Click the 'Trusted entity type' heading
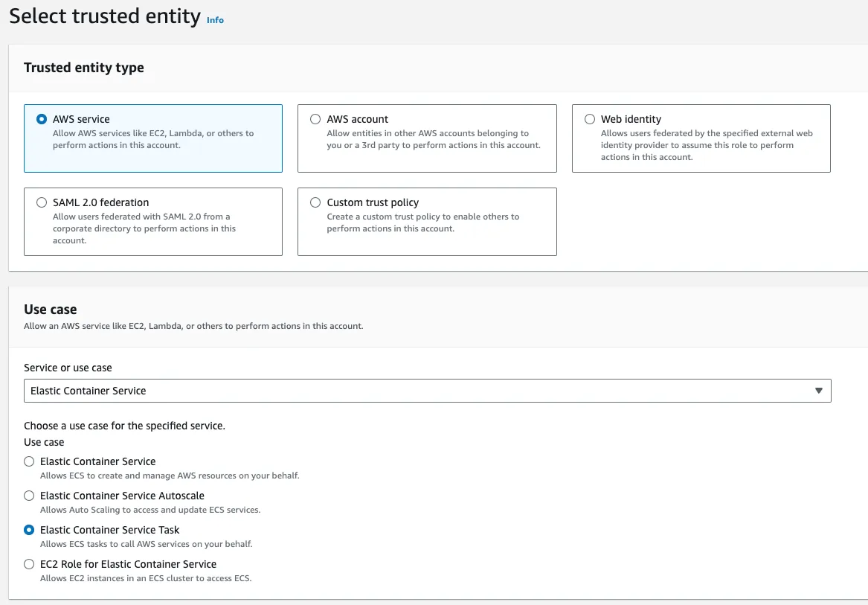Image resolution: width=868 pixels, height=605 pixels. 83,68
